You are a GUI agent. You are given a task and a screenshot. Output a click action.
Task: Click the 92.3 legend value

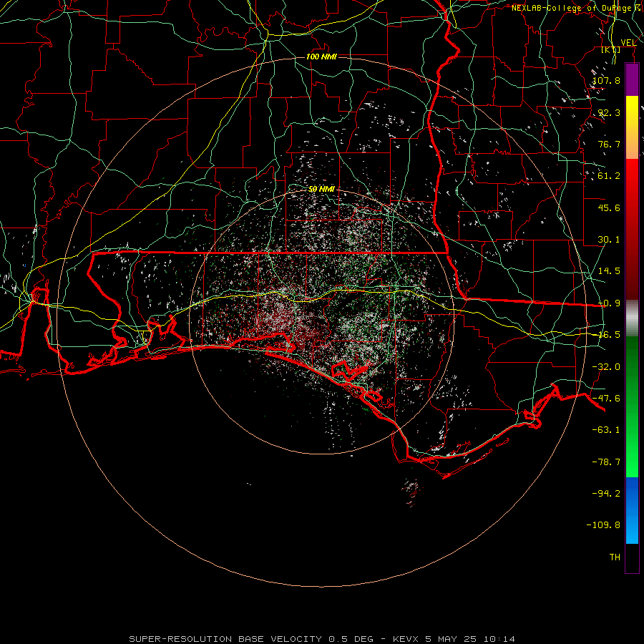tap(609, 112)
